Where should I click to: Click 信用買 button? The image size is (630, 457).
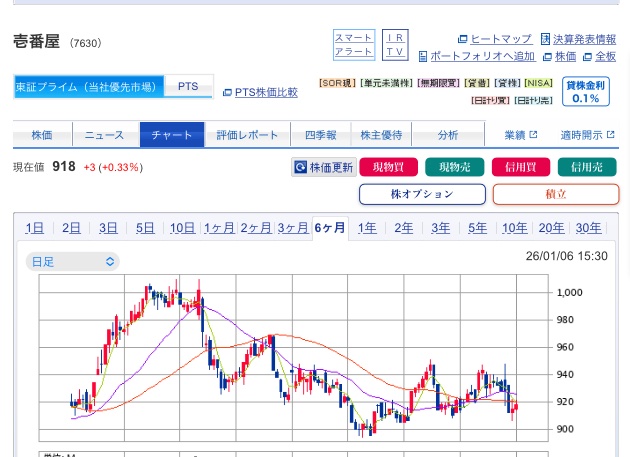pyautogui.click(x=521, y=167)
